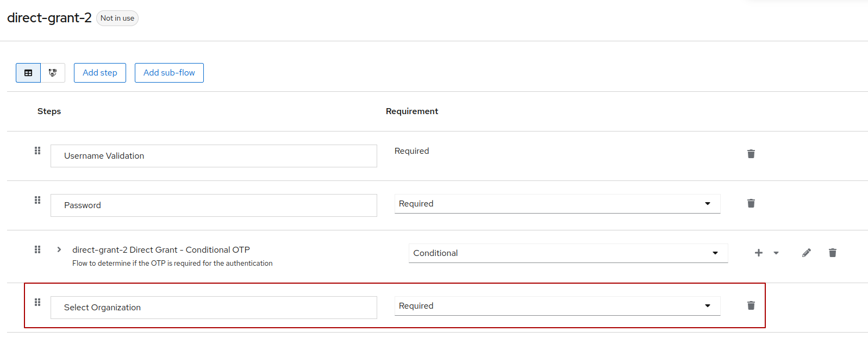Delete the Password step
This screenshot has width=868, height=344.
coord(751,203)
